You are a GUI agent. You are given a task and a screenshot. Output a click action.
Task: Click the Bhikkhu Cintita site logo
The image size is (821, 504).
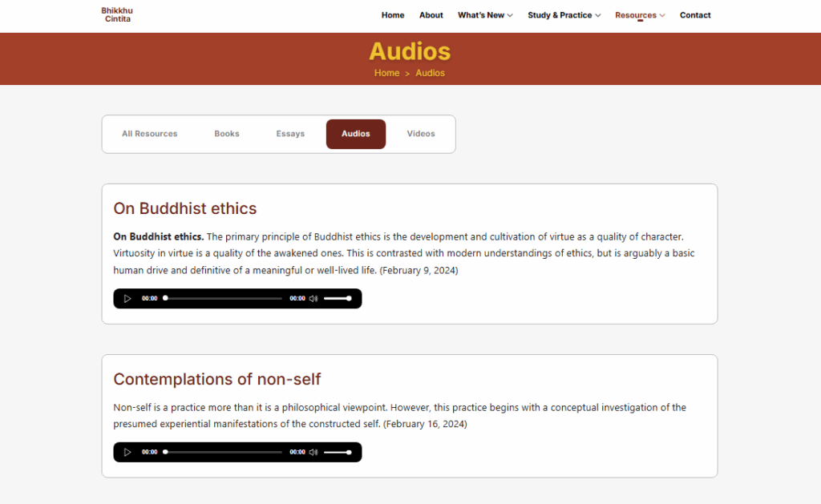point(117,14)
